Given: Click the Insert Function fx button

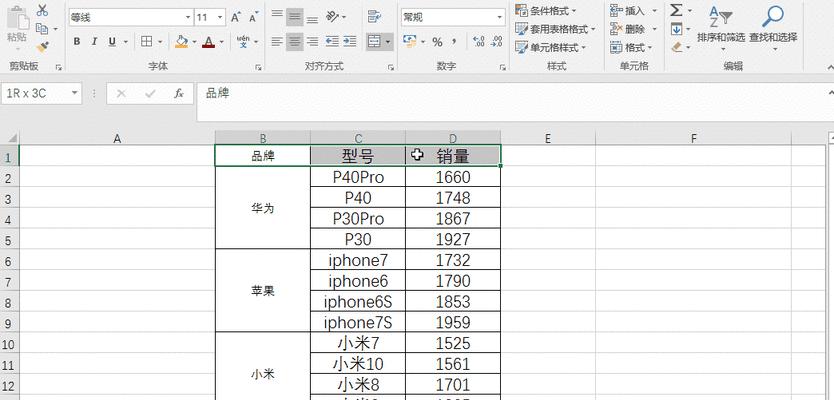Looking at the screenshot, I should coord(179,94).
